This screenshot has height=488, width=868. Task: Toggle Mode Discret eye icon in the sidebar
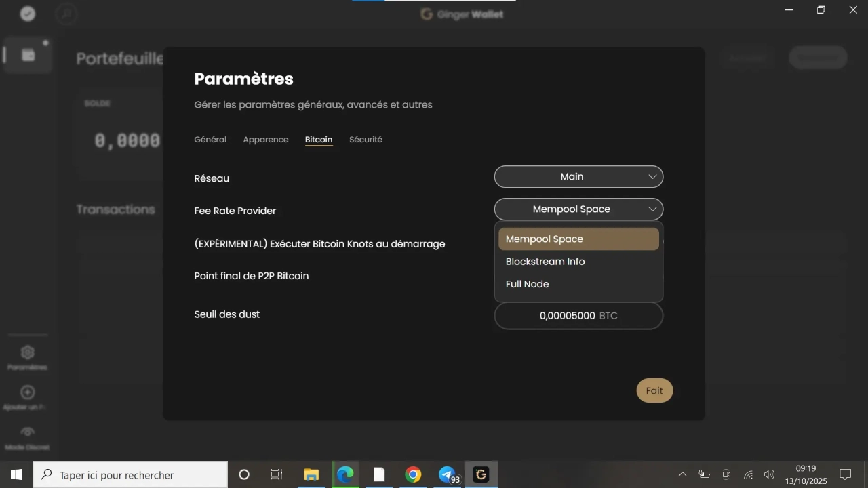[28, 432]
